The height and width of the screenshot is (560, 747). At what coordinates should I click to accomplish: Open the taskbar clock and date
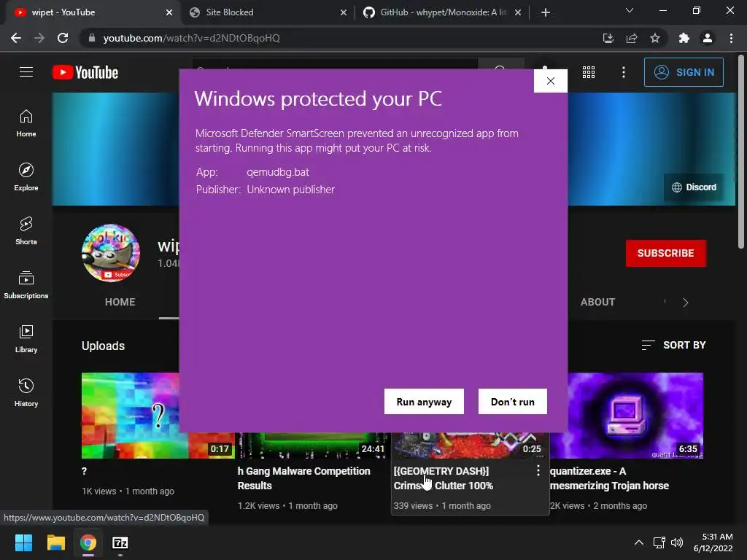click(713, 542)
